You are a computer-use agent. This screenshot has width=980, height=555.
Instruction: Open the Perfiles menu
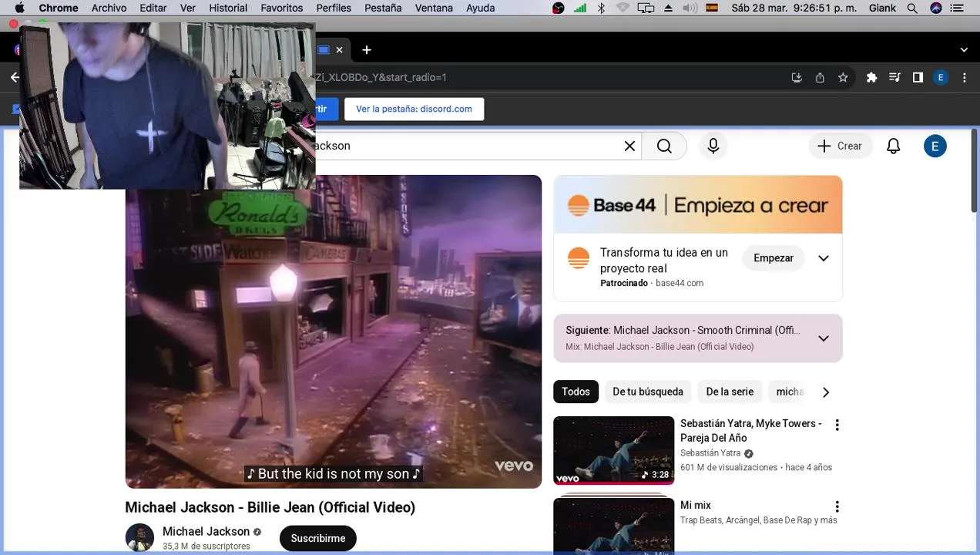334,8
